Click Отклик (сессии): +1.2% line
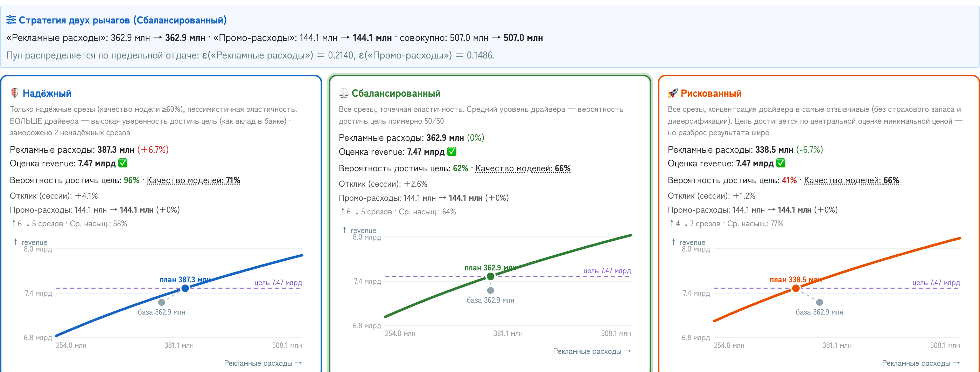The width and height of the screenshot is (980, 372). [x=712, y=196]
